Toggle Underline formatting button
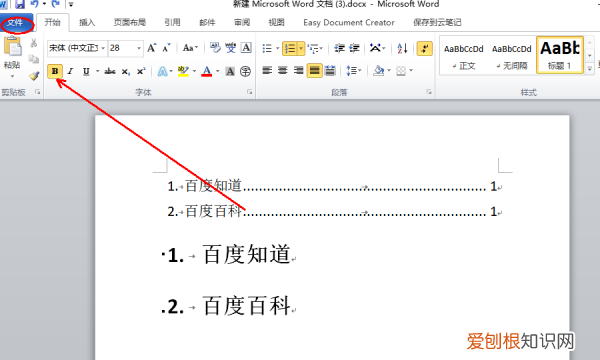Screen dimensions: 600x360 point(86,72)
